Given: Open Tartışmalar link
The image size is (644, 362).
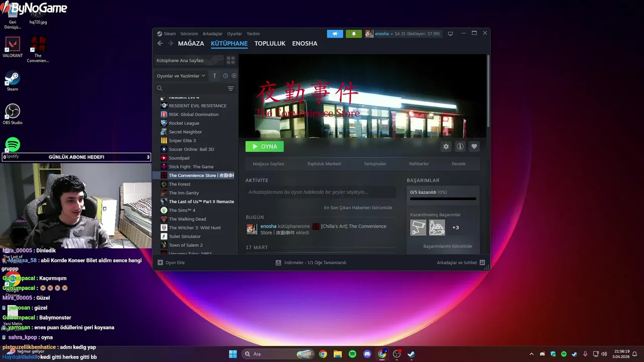Looking at the screenshot, I should pyautogui.click(x=375, y=164).
